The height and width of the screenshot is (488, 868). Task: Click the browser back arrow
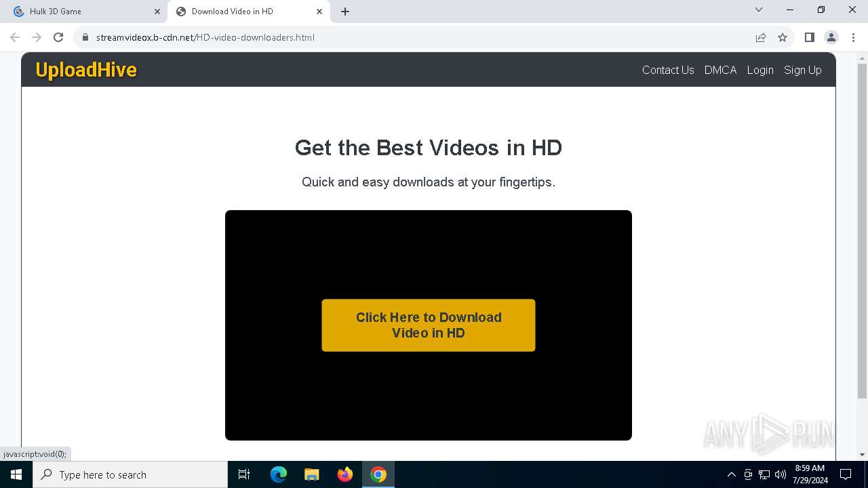[15, 37]
